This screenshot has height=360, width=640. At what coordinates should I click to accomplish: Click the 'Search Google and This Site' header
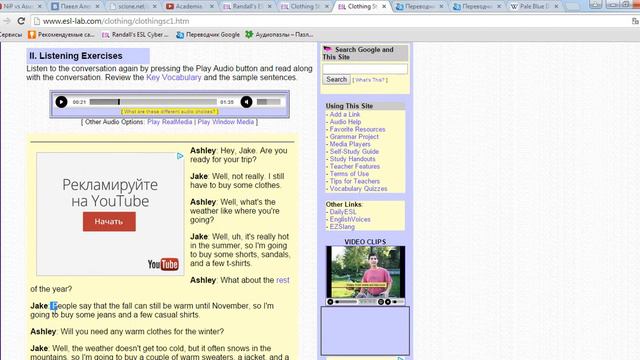tap(364, 53)
